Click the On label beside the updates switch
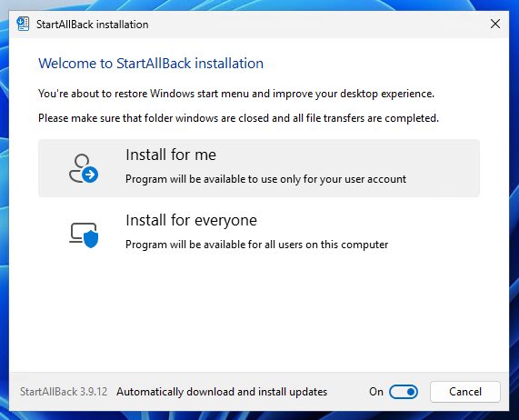The width and height of the screenshot is (519, 420). point(376,392)
